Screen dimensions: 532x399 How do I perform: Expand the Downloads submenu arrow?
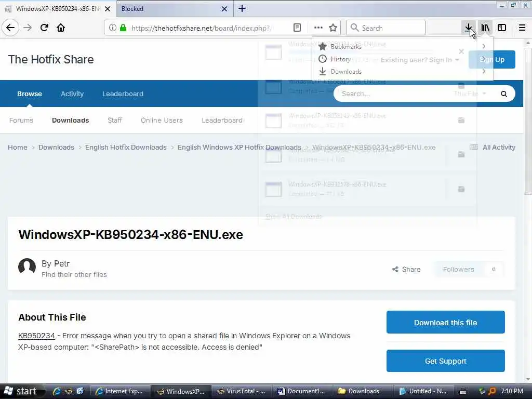click(x=484, y=71)
